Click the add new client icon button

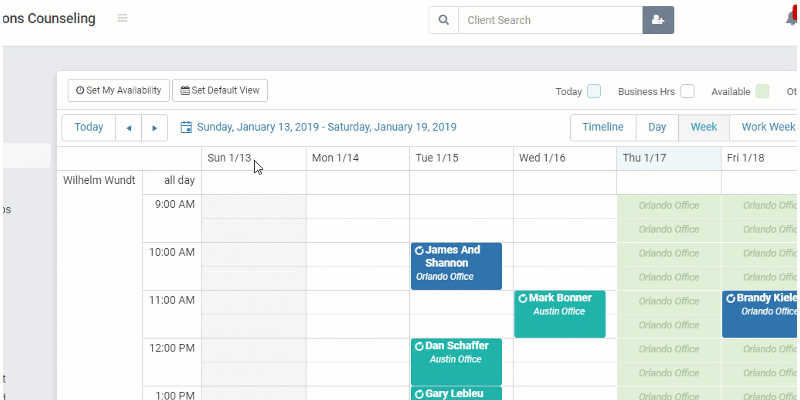(658, 20)
